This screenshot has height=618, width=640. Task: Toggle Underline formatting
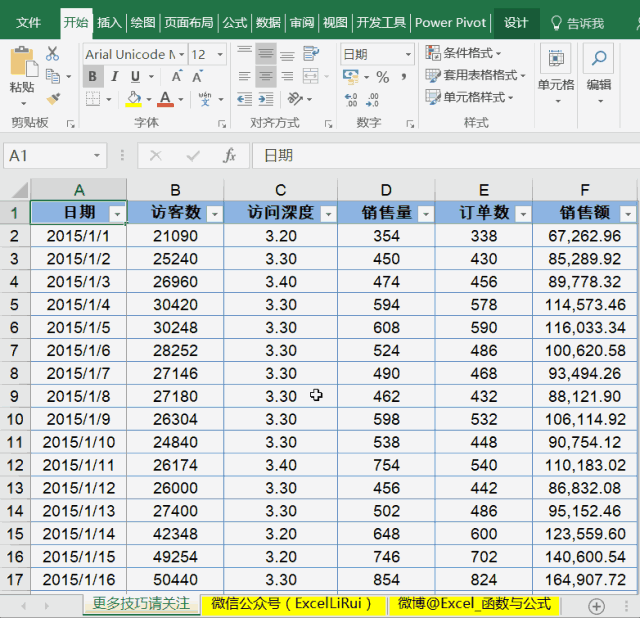pyautogui.click(x=135, y=76)
